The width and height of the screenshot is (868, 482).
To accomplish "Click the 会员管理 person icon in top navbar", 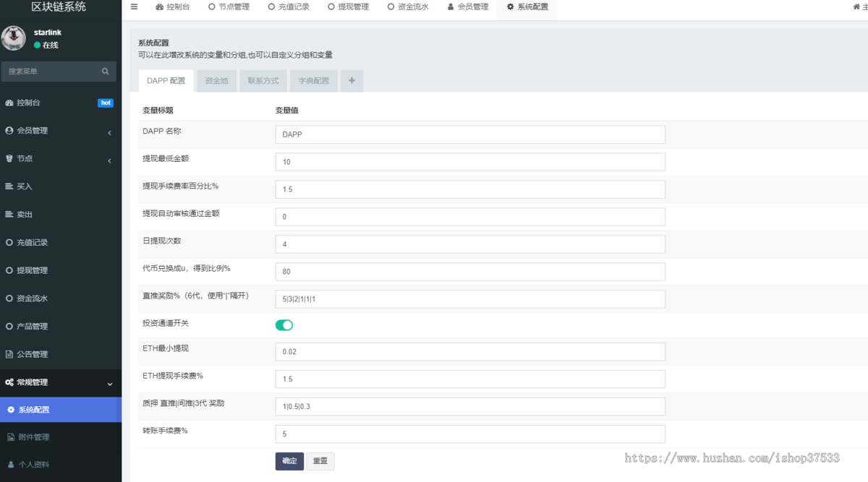I will (451, 7).
